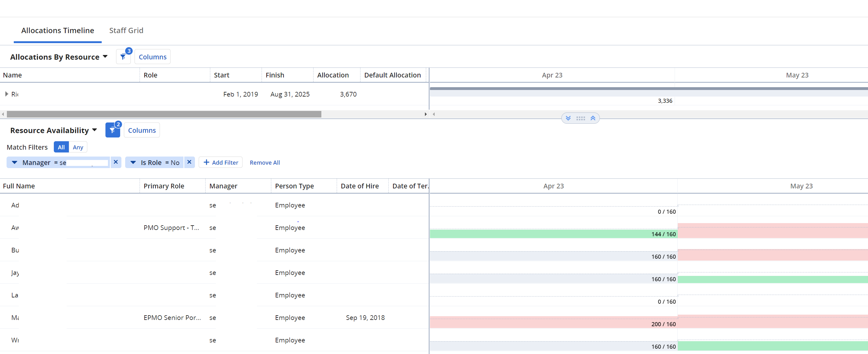Image resolution: width=868 pixels, height=354 pixels.
Task: Remove the Is Role filter
Action: tap(189, 162)
